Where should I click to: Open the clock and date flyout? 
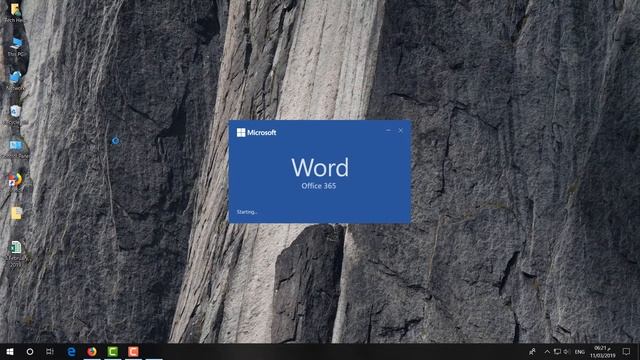point(602,352)
